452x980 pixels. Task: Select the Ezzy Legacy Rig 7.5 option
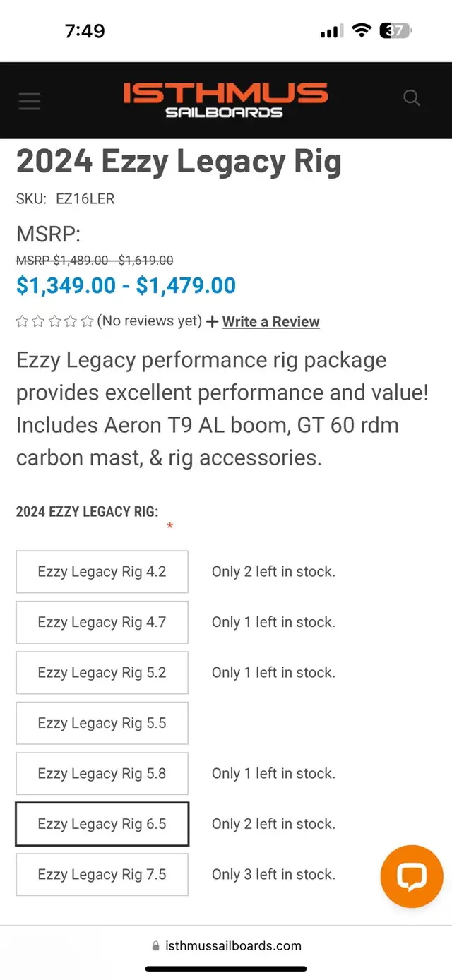[102, 875]
